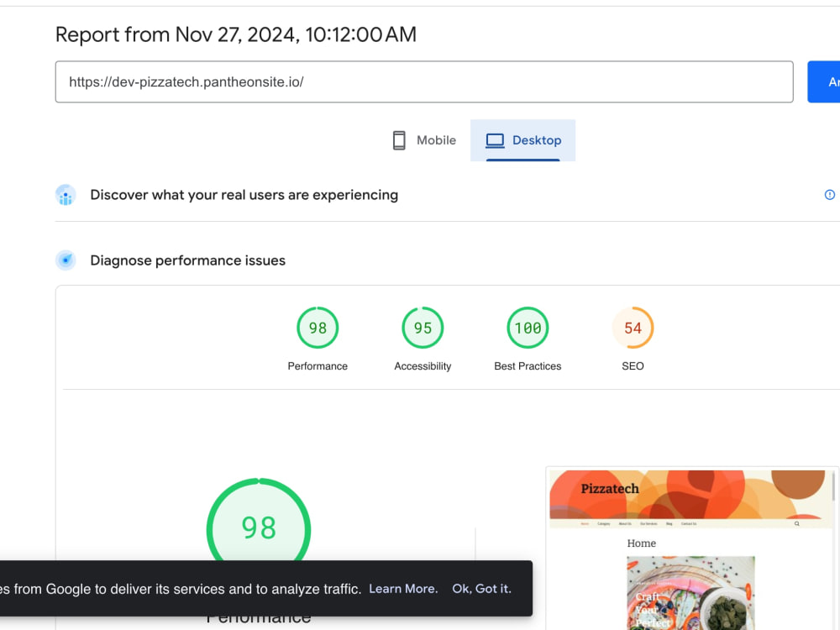Click the desktop laptop icon
Viewport: 840px width, 630px height.
[495, 140]
